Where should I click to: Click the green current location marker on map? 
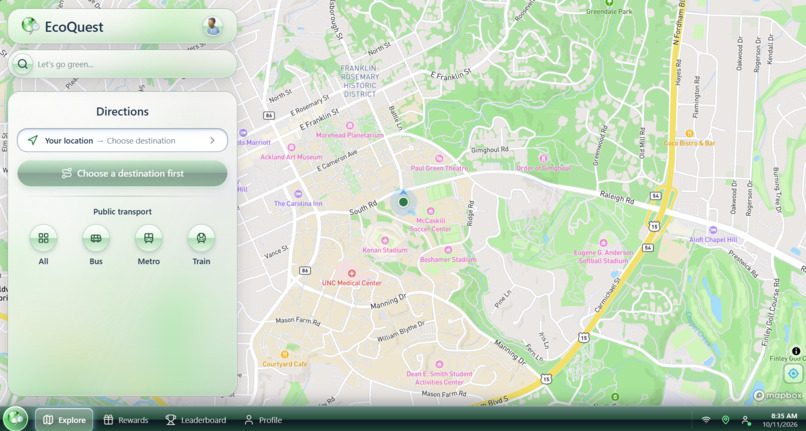[x=404, y=202]
